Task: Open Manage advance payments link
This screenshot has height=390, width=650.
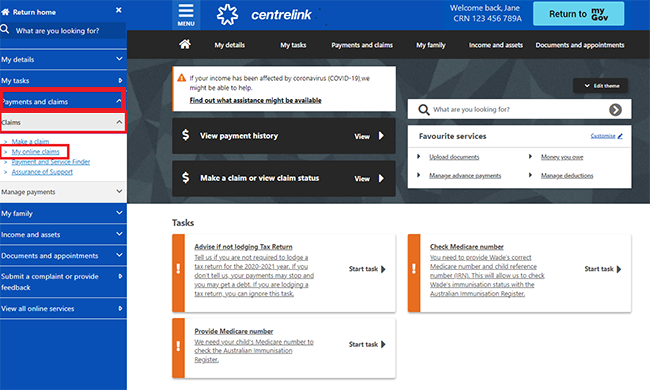Action: 465,176
